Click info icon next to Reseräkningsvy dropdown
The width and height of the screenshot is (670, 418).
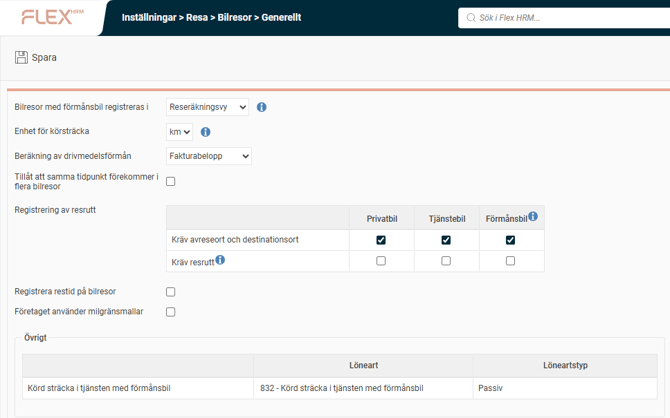262,107
